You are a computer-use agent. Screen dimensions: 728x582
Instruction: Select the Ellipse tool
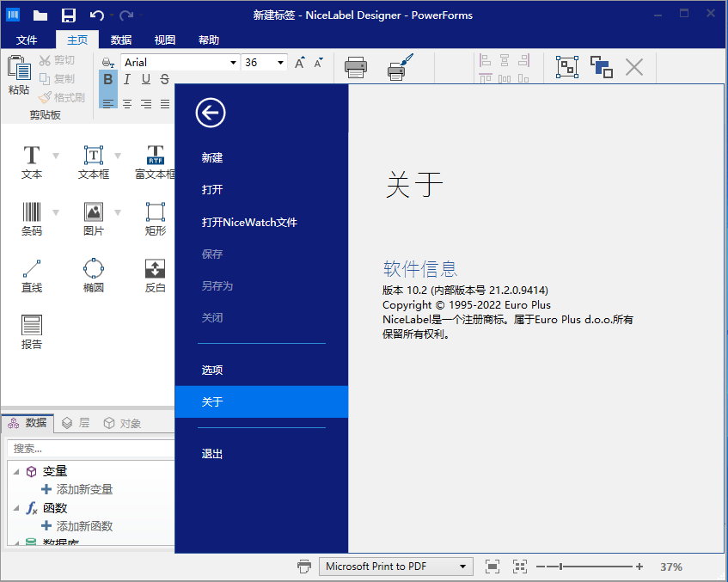point(94,276)
